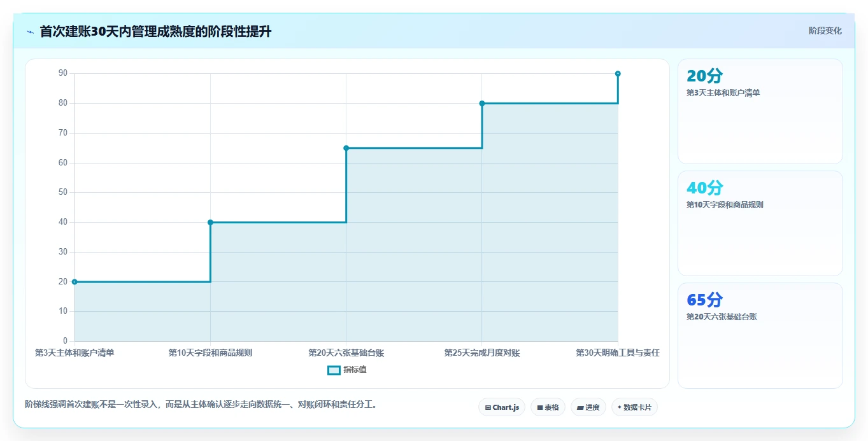Click the data point at value 40
The width and height of the screenshot is (868, 441).
[x=210, y=222]
